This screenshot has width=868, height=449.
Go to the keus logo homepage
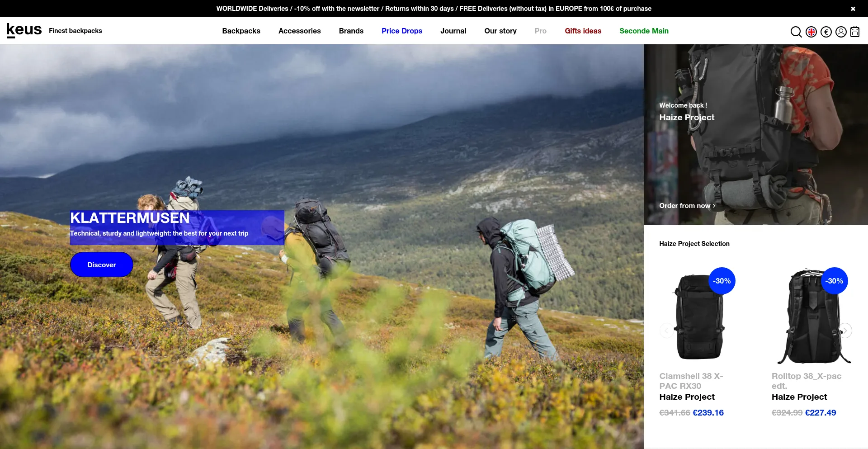click(x=24, y=30)
